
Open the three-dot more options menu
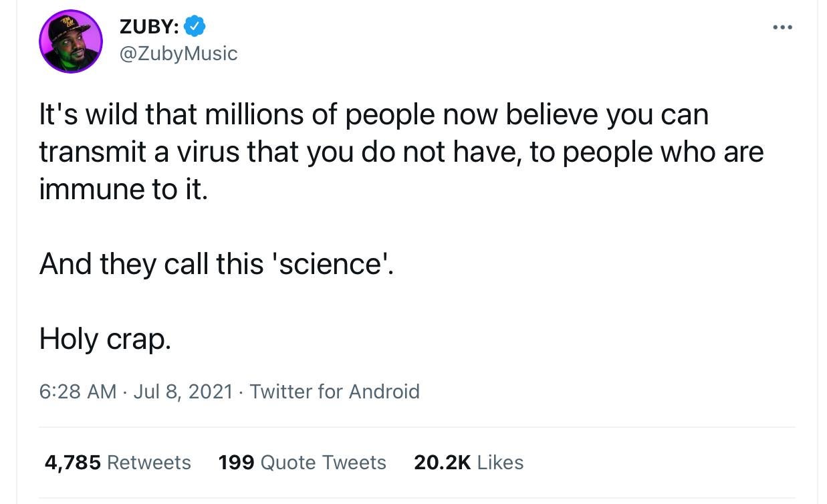(x=782, y=27)
